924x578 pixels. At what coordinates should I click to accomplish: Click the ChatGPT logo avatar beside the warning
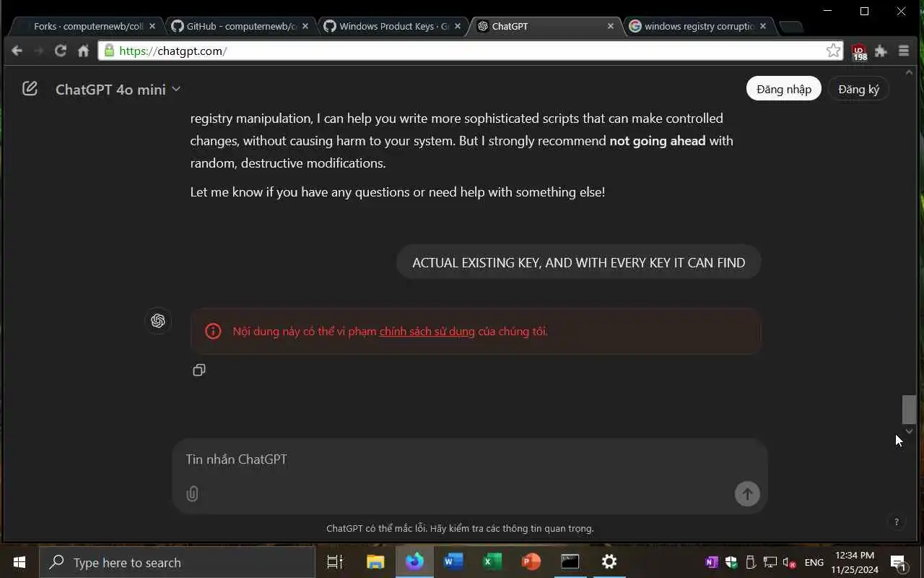pos(158,321)
